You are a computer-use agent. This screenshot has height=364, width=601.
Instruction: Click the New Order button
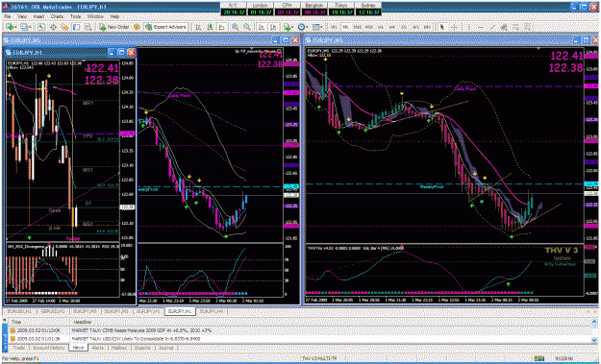click(x=114, y=27)
